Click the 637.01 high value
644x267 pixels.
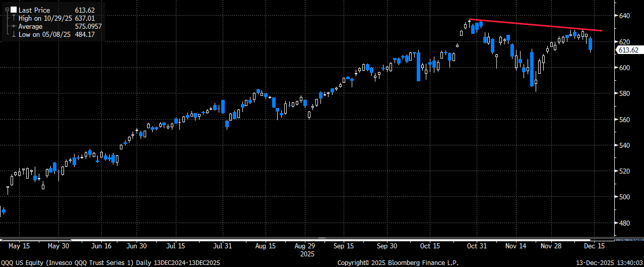click(84, 18)
